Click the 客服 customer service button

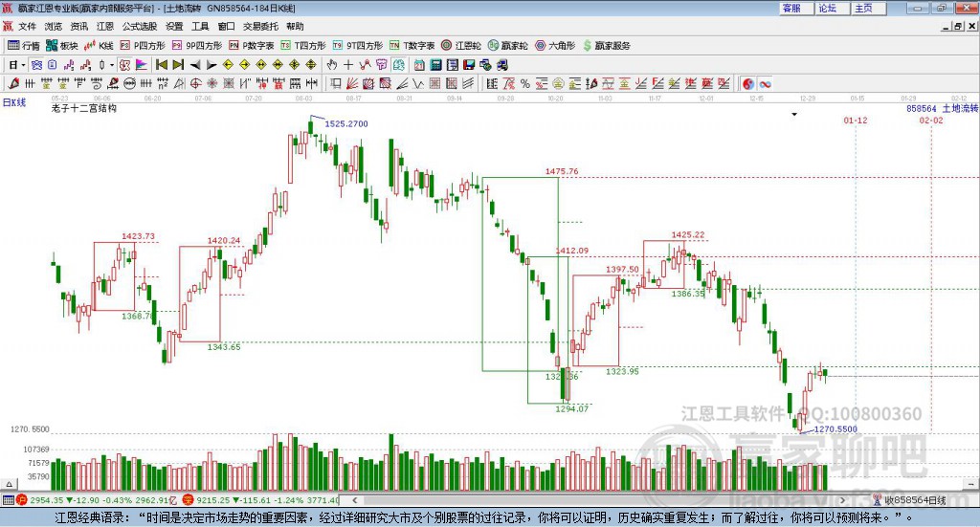pos(795,8)
